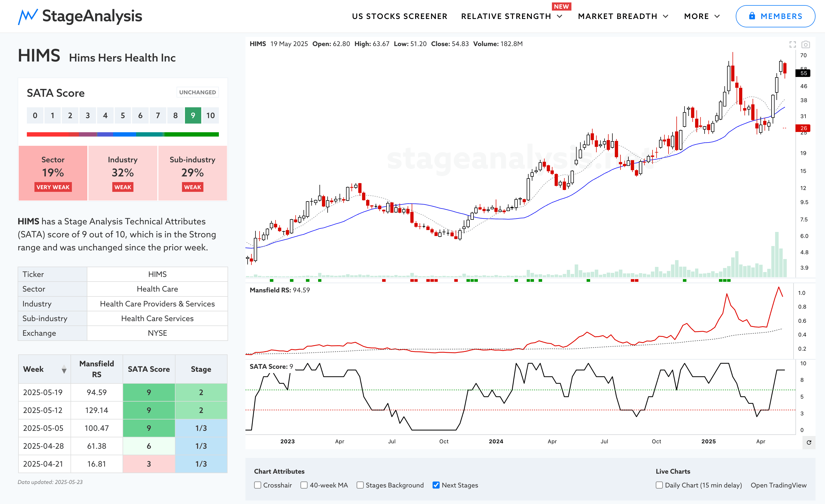Open Relative Strength menu item
The width and height of the screenshot is (825, 504).
pos(506,16)
